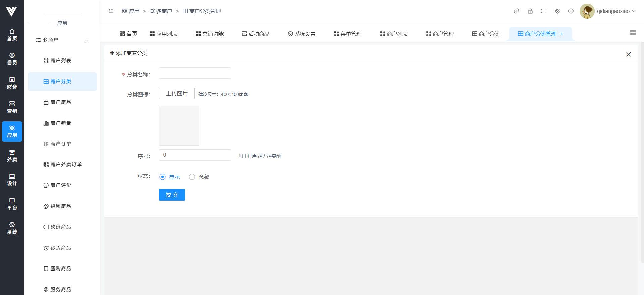Lock the screen with the padlock icon
644x295 pixels.
pos(530,11)
